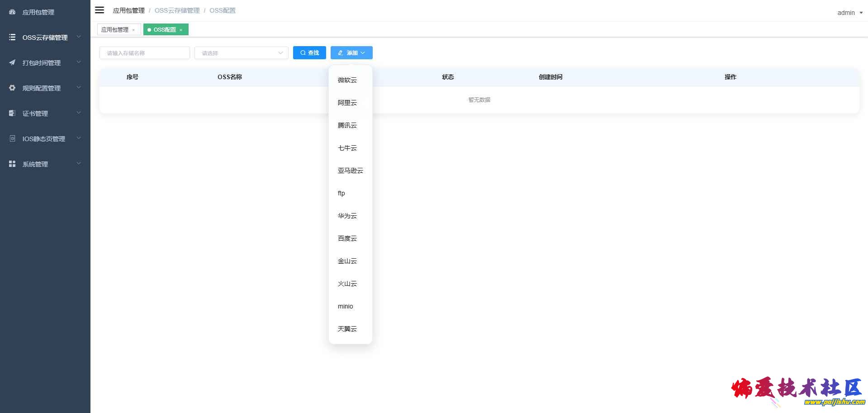
Task: Click the 查找 search button
Action: click(x=309, y=53)
